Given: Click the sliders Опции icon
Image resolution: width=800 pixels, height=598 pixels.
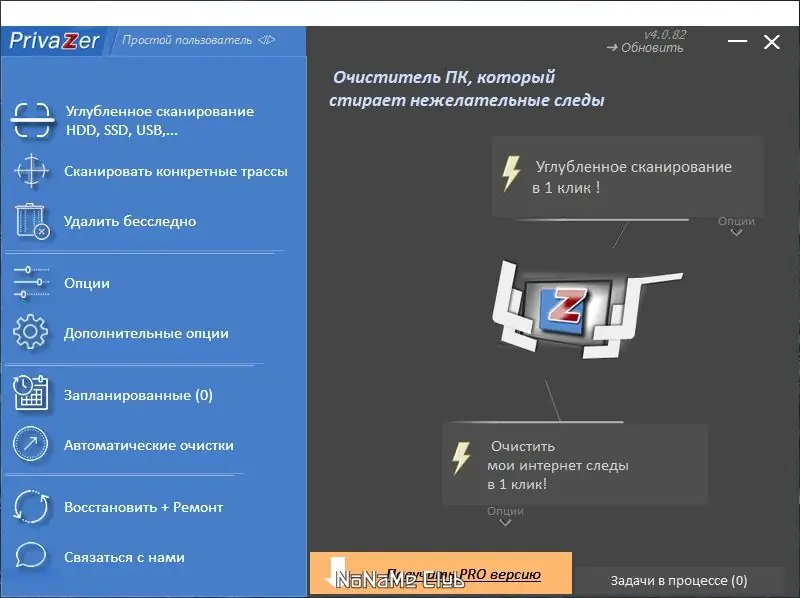Looking at the screenshot, I should [x=31, y=282].
